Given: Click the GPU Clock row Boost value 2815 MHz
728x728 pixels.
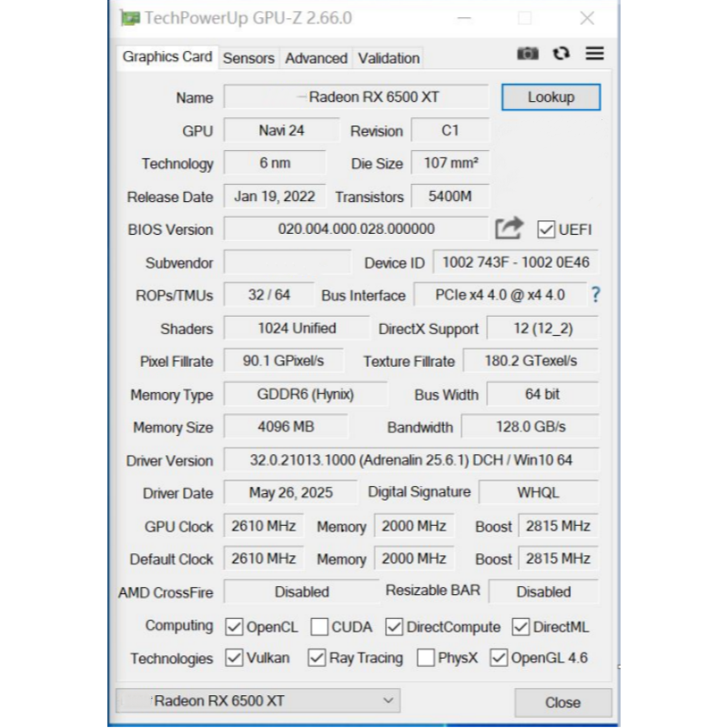Looking at the screenshot, I should pos(559,526).
